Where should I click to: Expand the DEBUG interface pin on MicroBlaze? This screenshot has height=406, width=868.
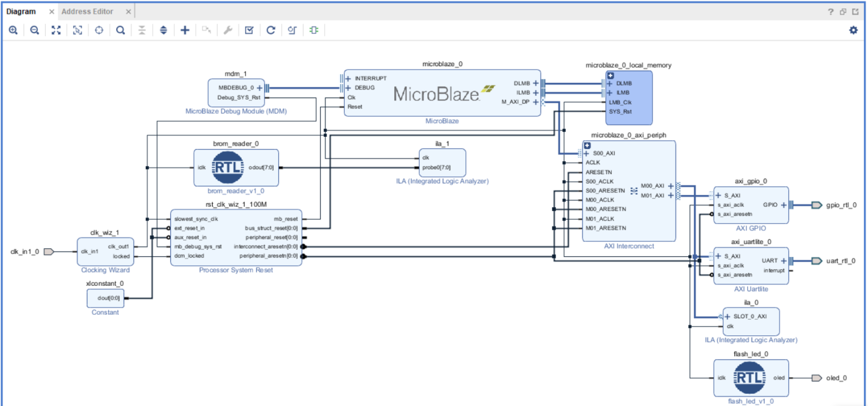click(x=349, y=87)
